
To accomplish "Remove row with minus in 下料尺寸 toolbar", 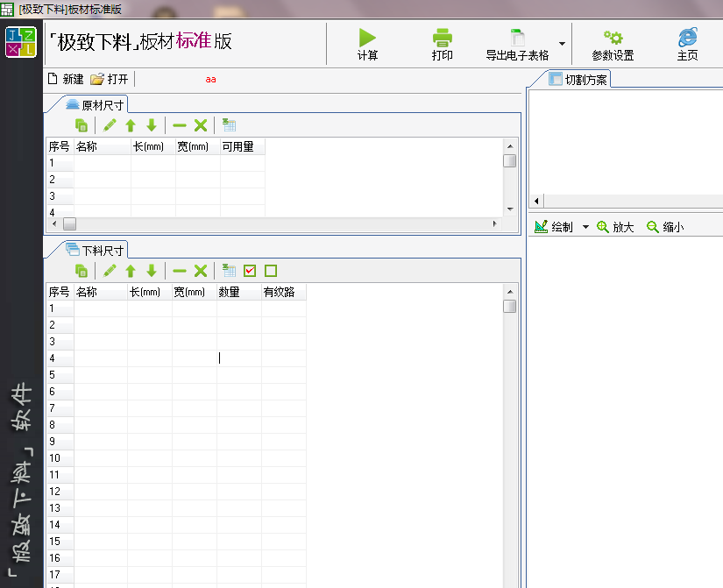I will (180, 271).
